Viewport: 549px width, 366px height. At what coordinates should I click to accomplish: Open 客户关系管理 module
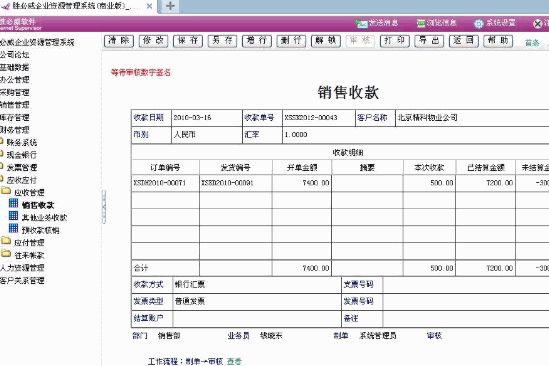[x=22, y=280]
